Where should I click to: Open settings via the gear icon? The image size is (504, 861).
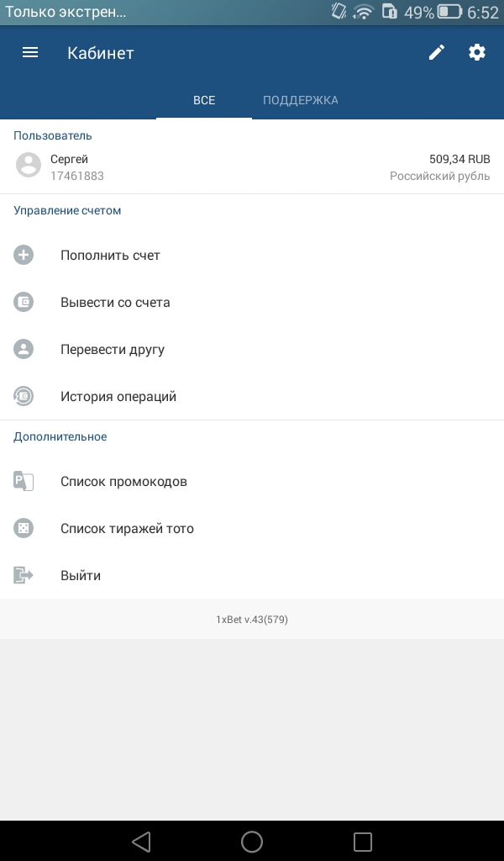[477, 53]
